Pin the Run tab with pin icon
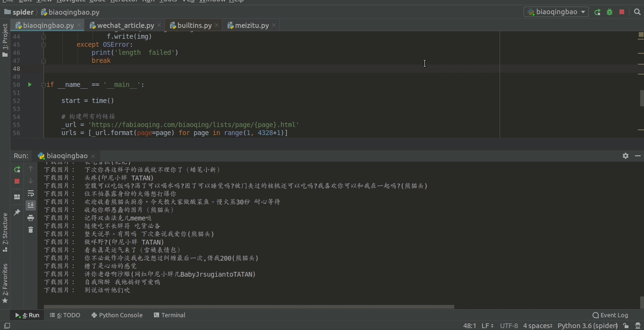 click(x=17, y=212)
